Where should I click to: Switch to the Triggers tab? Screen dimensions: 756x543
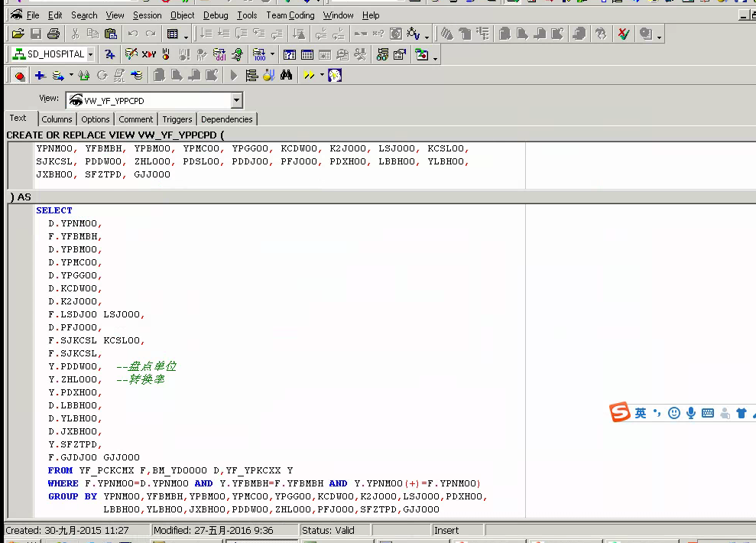[177, 119]
